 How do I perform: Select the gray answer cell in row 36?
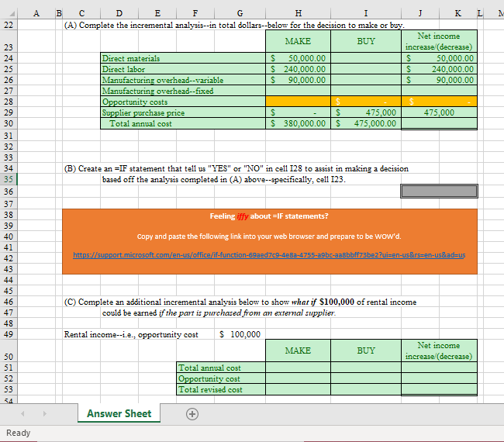439,192
